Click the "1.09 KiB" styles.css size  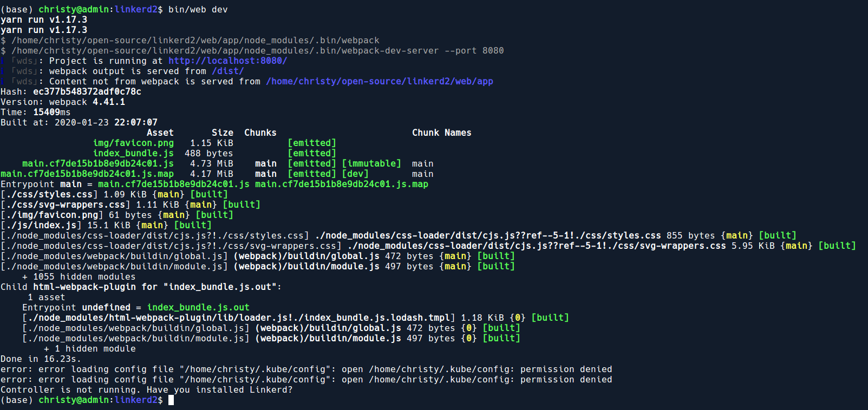pyautogui.click(x=125, y=194)
